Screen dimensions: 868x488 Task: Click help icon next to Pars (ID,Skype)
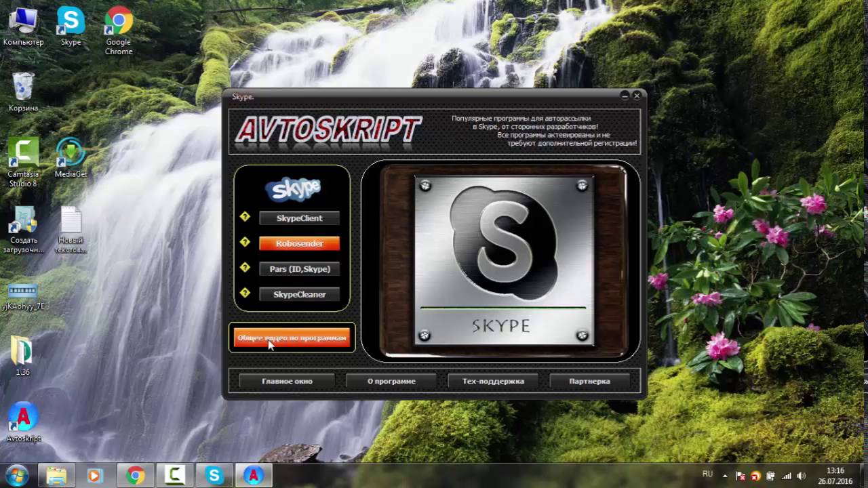coord(245,268)
